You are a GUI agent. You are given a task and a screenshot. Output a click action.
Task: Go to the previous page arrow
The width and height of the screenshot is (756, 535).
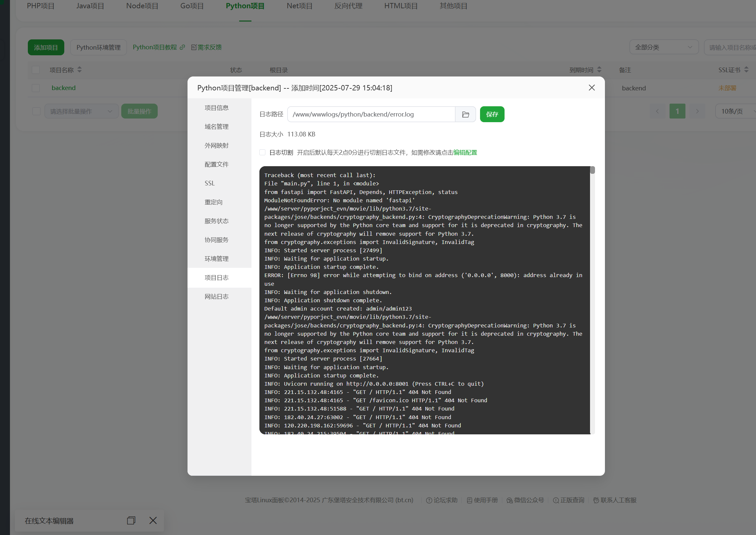tap(657, 111)
